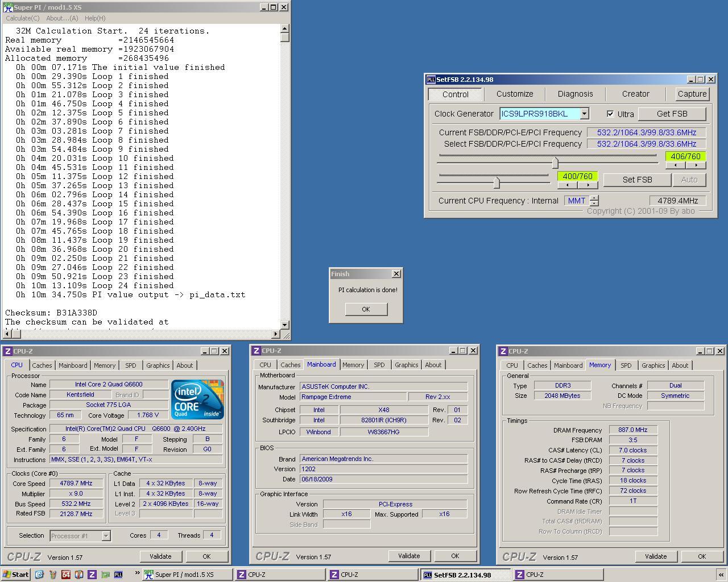728x582 pixels.
Task: Click the Start button
Action: 15,575
